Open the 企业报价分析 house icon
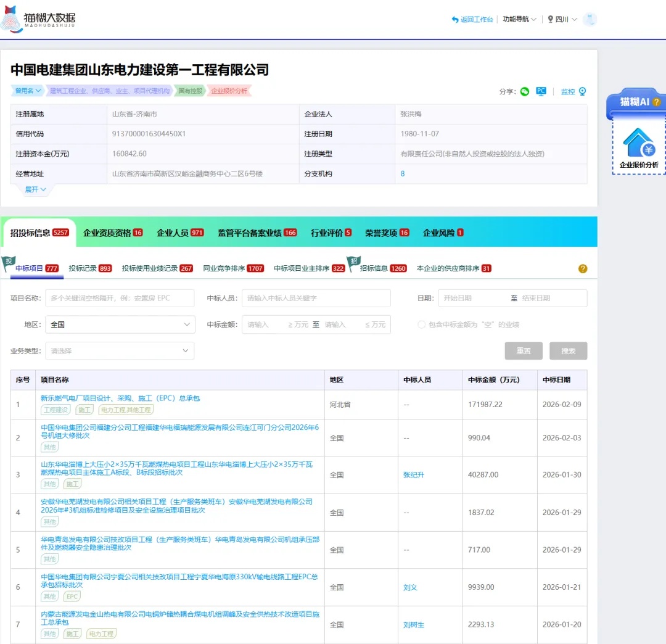The width and height of the screenshot is (666, 644). pyautogui.click(x=639, y=142)
